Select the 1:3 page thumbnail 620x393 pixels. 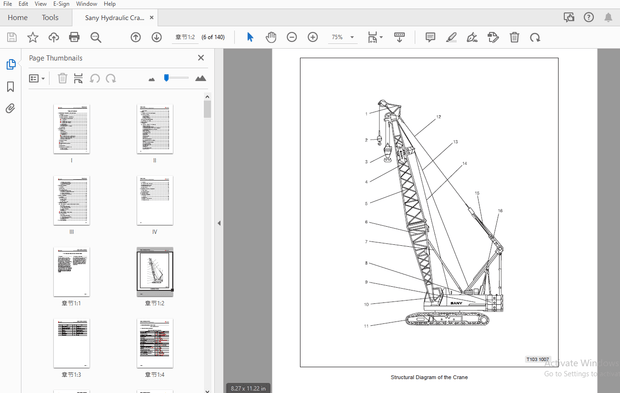72,343
